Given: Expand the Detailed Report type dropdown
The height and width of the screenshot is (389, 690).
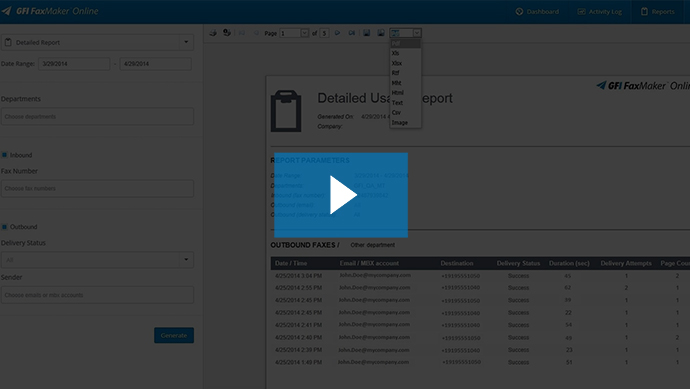Looking at the screenshot, I should point(97,42).
